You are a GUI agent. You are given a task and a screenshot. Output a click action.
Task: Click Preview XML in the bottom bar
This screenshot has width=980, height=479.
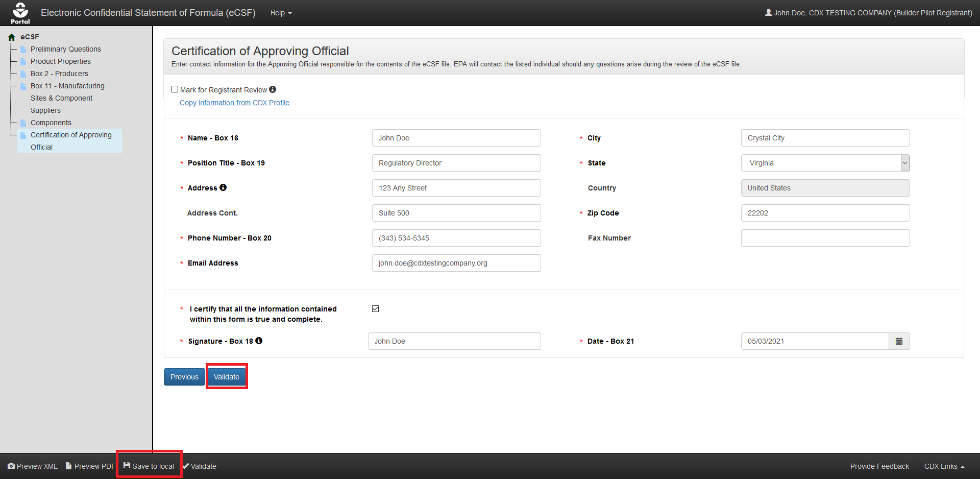[x=33, y=466]
